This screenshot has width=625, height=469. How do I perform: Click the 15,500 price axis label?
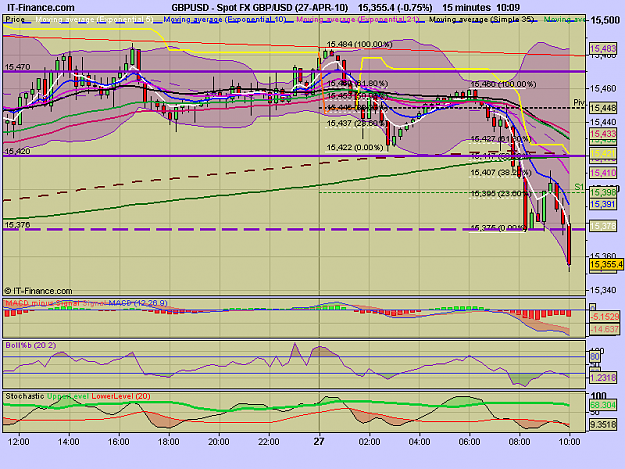click(605, 20)
